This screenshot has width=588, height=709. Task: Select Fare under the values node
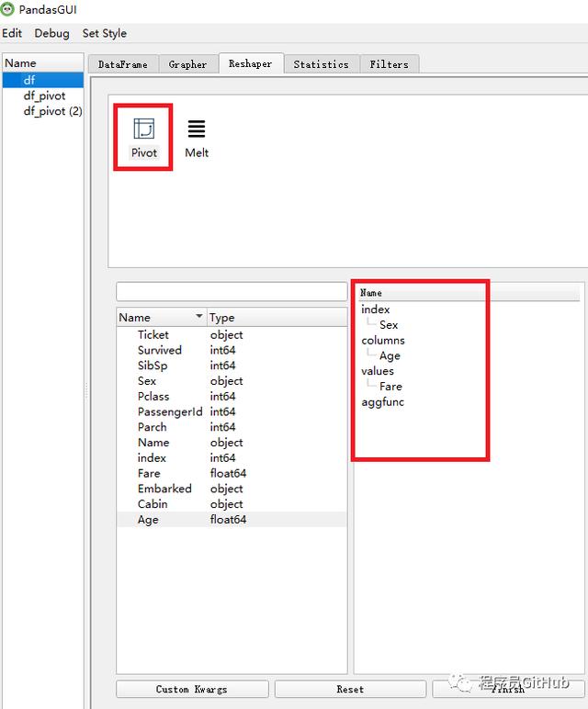pyautogui.click(x=390, y=387)
